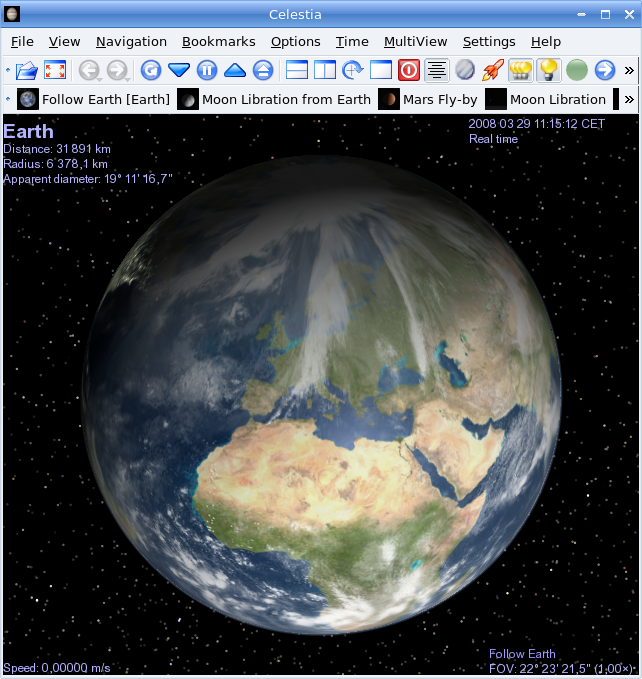Click the Radius: 6 378,1 km text
Image resolution: width=642 pixels, height=679 pixels.
coord(55,164)
